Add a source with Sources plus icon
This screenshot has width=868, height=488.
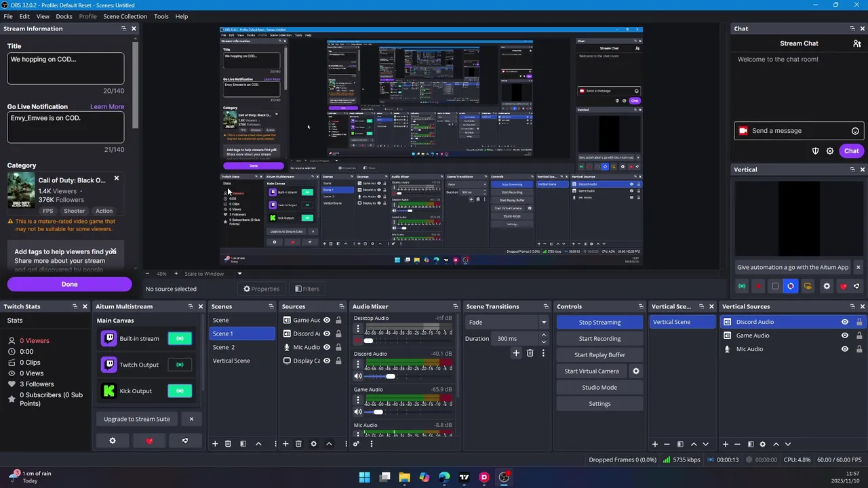click(x=285, y=444)
